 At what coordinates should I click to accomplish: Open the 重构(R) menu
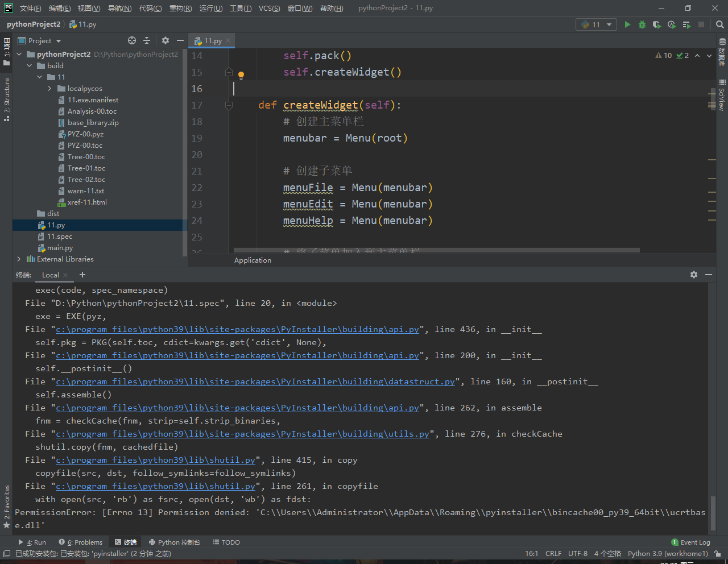180,8
